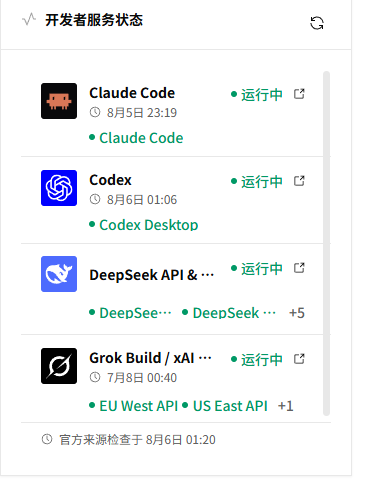The width and height of the screenshot is (368, 481).
Task: Open the Codex OpenAI logo icon
Action: tap(59, 188)
